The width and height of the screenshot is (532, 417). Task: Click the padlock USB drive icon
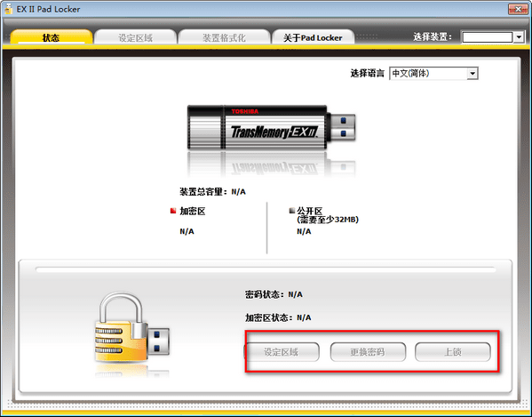point(132,327)
